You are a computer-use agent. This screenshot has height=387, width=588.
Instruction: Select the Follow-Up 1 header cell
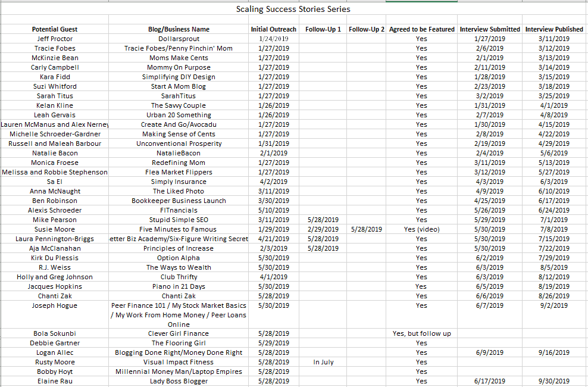323,29
